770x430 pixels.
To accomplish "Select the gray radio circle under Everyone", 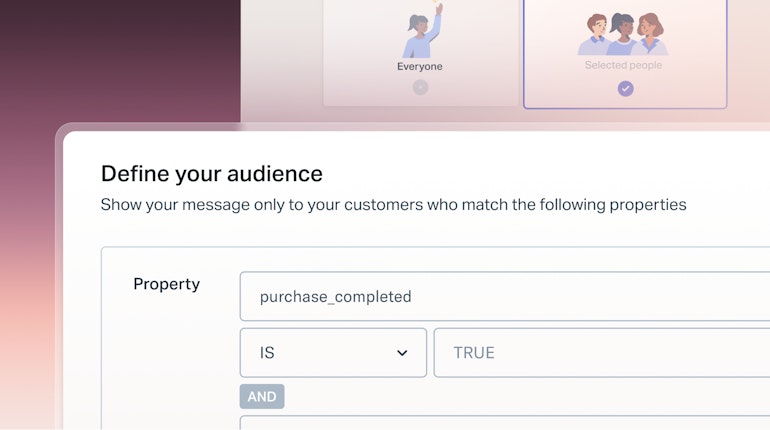I will (420, 87).
